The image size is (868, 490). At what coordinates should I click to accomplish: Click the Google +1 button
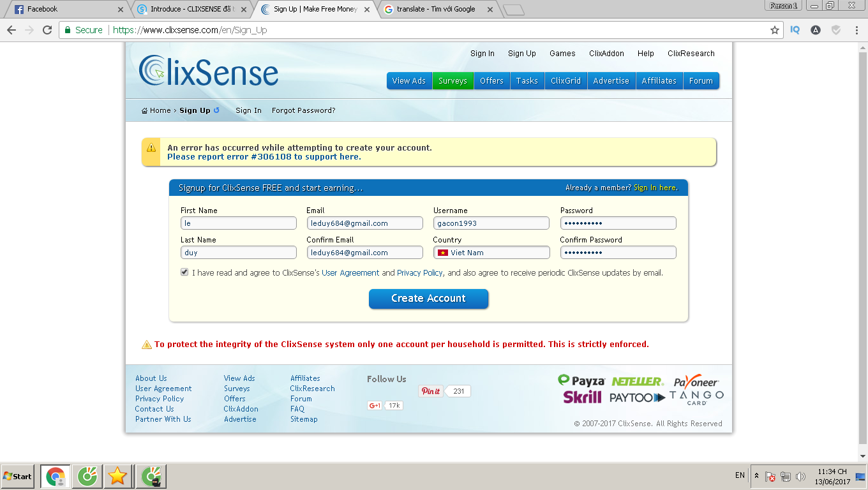tap(375, 405)
